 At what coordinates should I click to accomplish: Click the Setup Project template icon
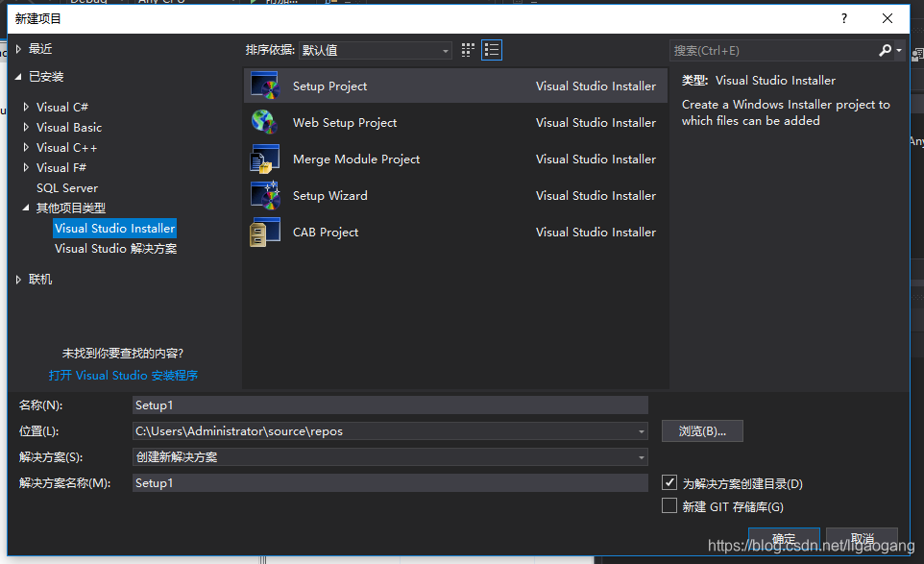(x=264, y=86)
